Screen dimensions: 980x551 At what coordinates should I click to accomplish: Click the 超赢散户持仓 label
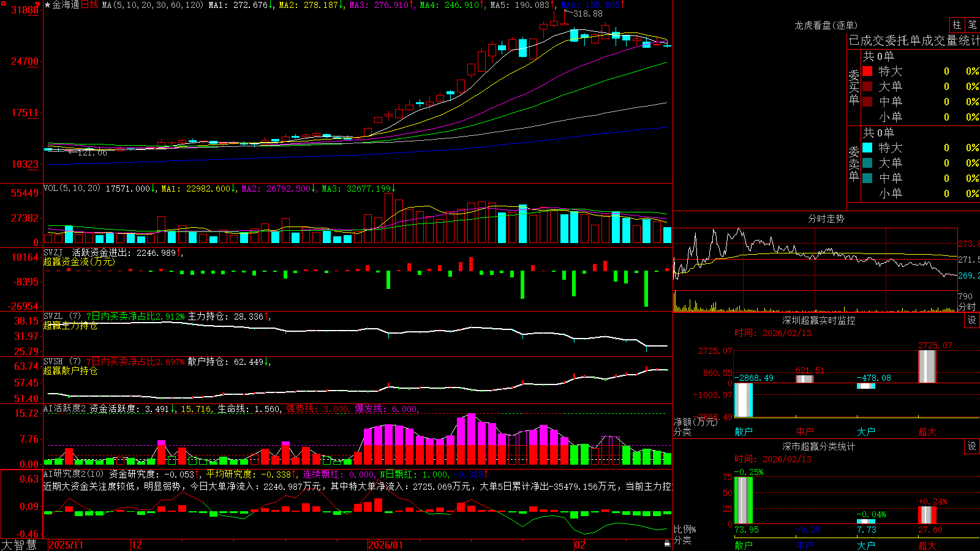click(70, 370)
